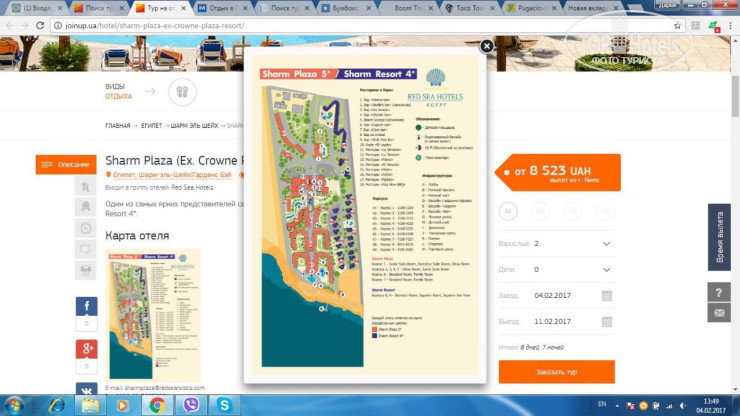This screenshot has width=740, height=416.
Task: Click the Google+ share icon
Action: coord(86,349)
